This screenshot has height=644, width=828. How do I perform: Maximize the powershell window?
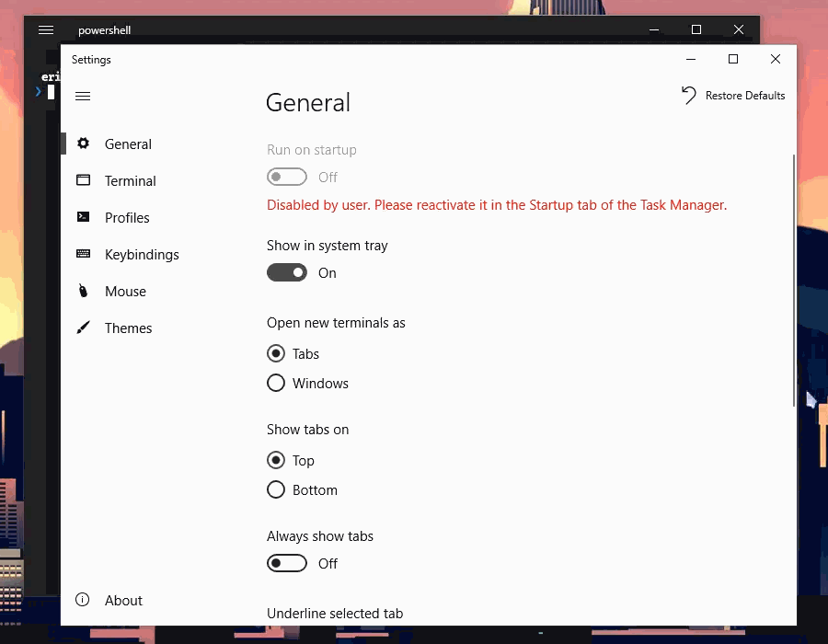[x=696, y=29]
